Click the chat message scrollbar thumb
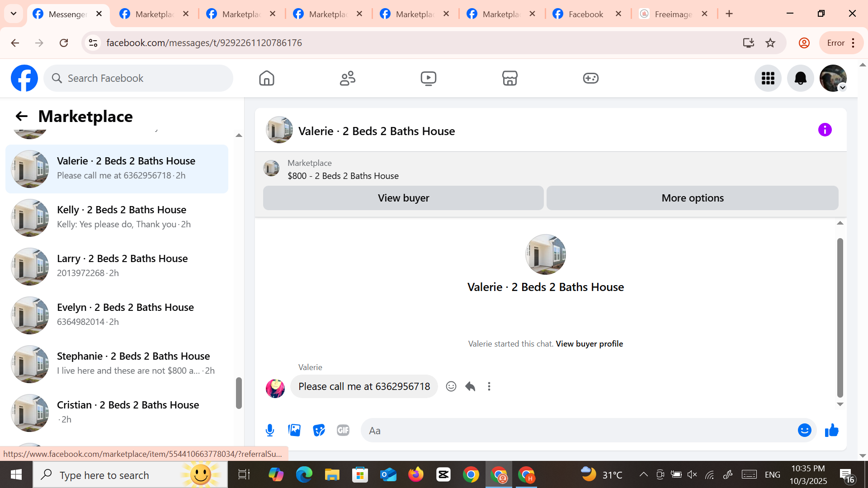This screenshot has width=868, height=488. [840, 317]
